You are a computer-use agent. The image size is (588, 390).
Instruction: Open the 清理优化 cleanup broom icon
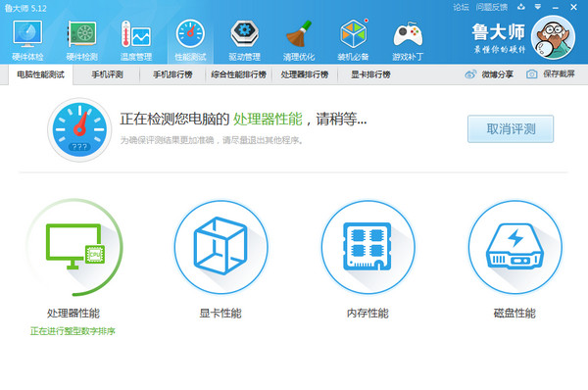point(299,40)
